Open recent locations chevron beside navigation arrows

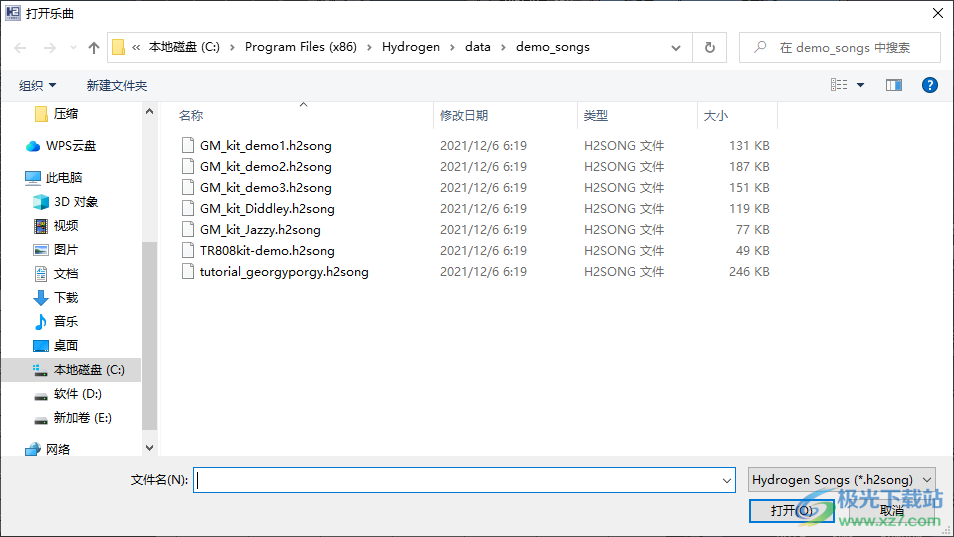[x=73, y=47]
